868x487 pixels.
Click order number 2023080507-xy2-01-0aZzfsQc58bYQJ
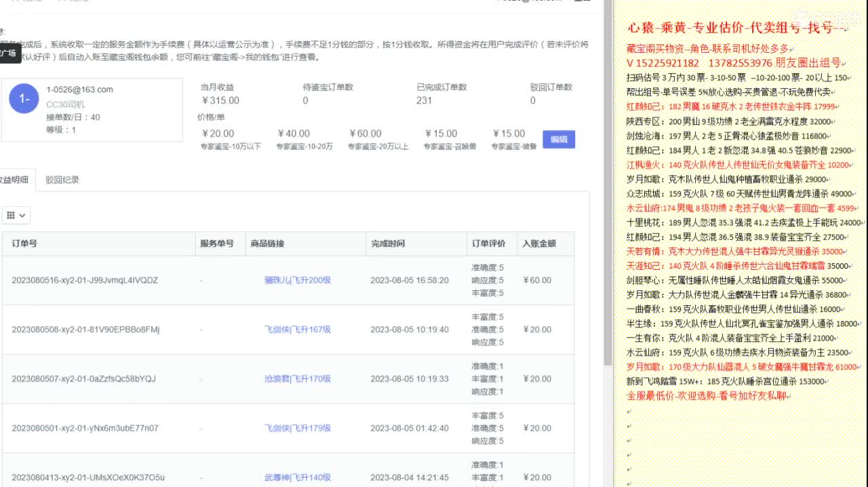coord(83,379)
